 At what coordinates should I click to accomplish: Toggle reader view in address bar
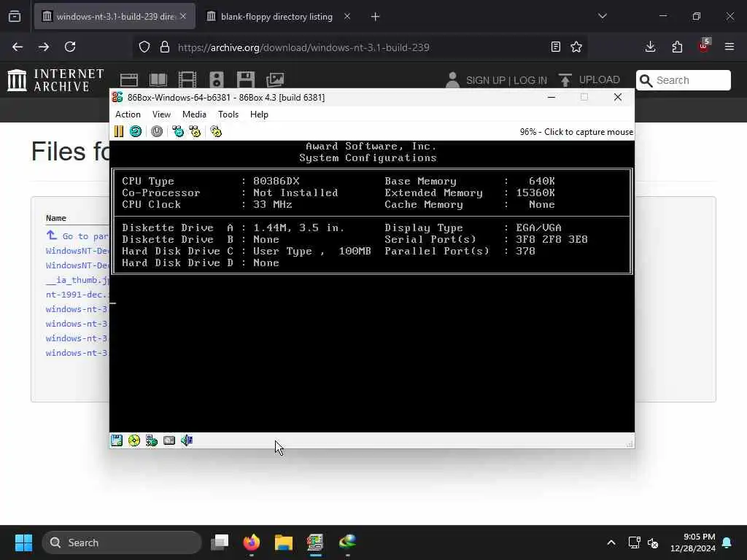[x=555, y=47]
